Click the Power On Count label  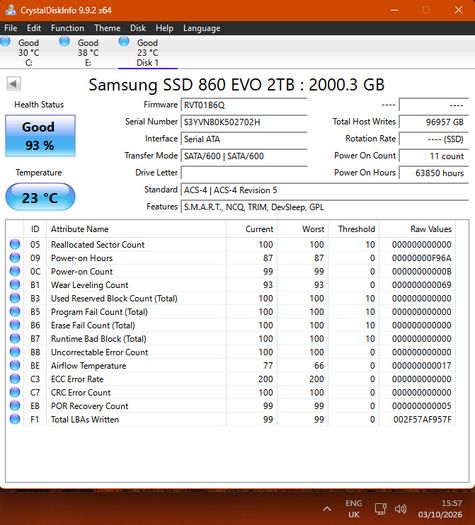[365, 156]
